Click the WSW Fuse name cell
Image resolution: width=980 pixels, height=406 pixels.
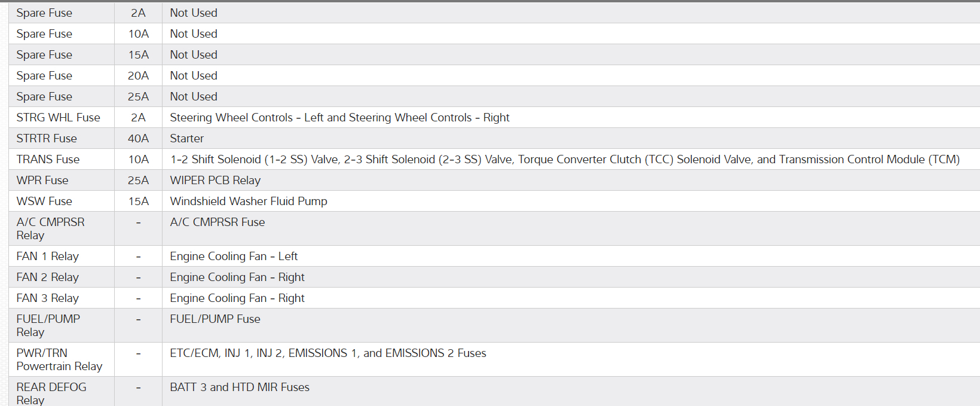pyautogui.click(x=44, y=202)
